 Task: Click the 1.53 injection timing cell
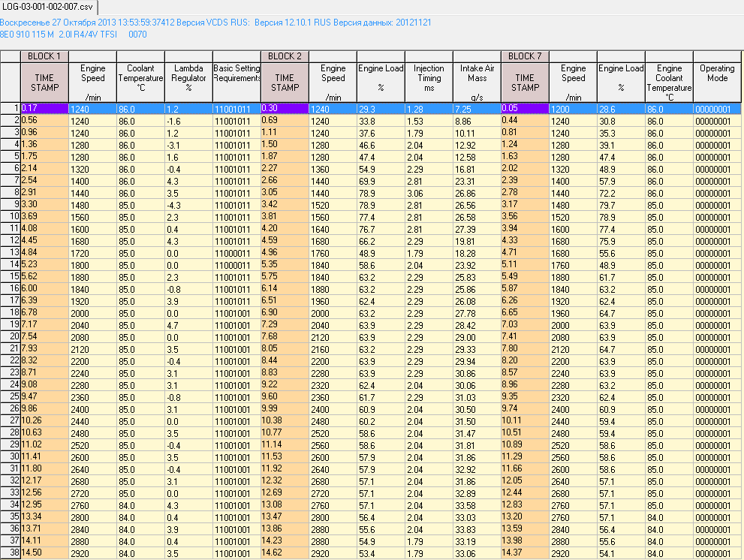coord(429,121)
